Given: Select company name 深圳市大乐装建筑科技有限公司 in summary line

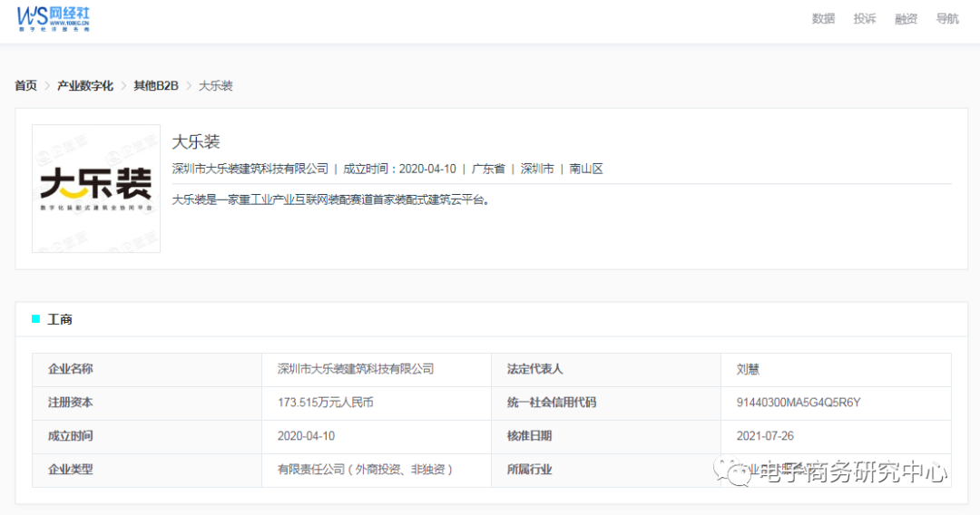Looking at the screenshot, I should point(250,169).
